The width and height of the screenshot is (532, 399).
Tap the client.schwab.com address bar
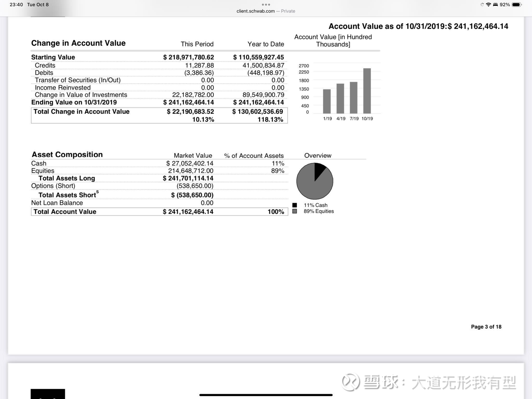[266, 11]
